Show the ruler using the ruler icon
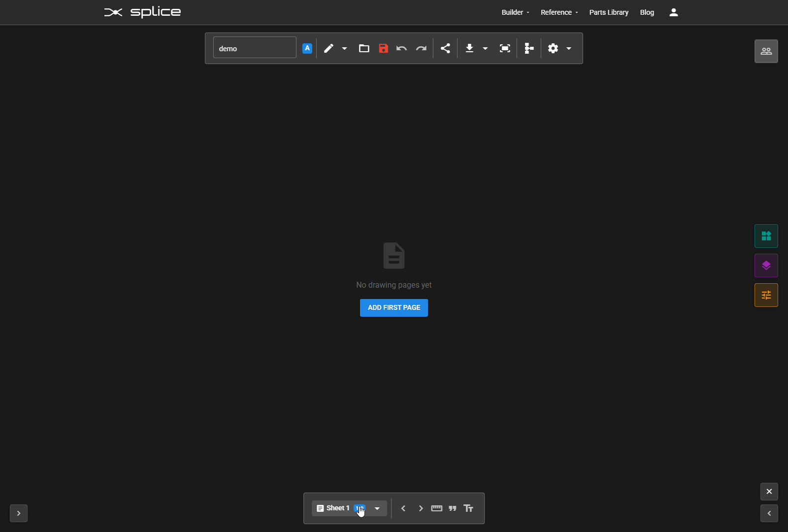 (x=437, y=508)
